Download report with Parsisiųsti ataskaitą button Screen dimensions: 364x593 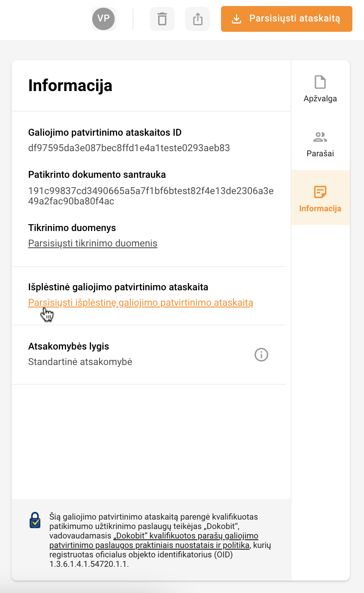click(x=287, y=19)
